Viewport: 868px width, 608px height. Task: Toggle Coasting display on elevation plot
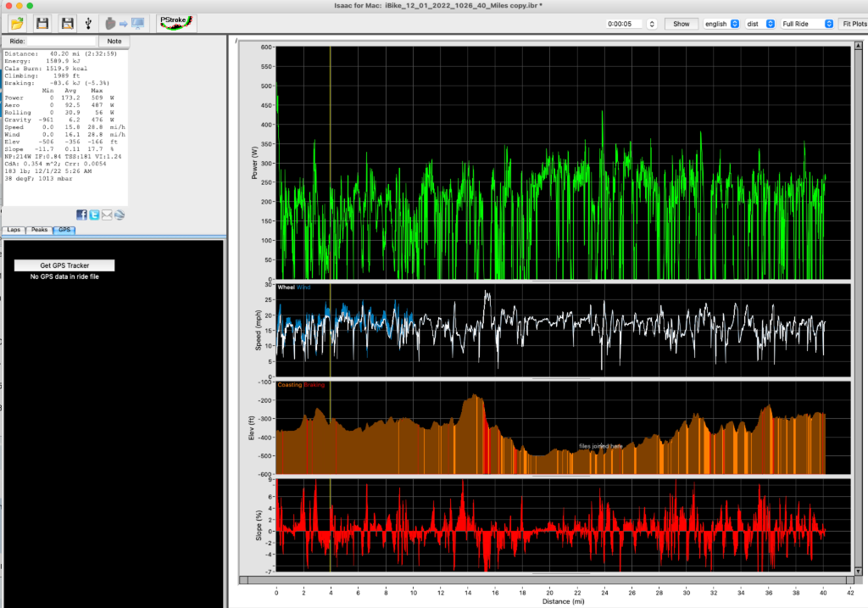pyautogui.click(x=289, y=384)
